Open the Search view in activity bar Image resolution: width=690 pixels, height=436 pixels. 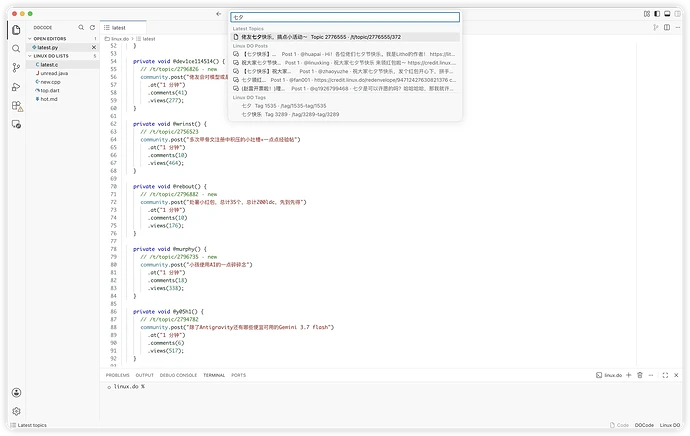click(x=16, y=48)
